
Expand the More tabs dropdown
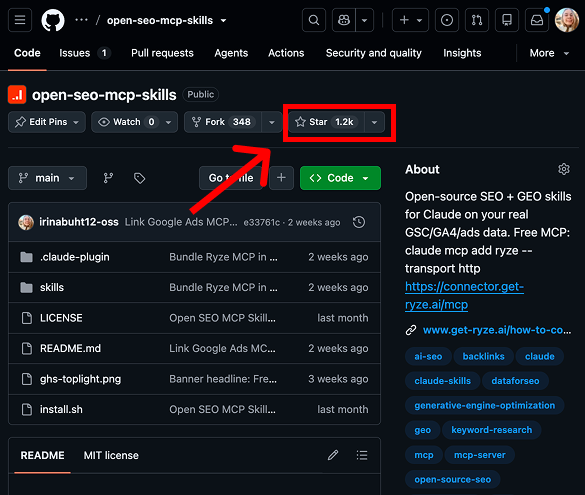[x=549, y=53]
